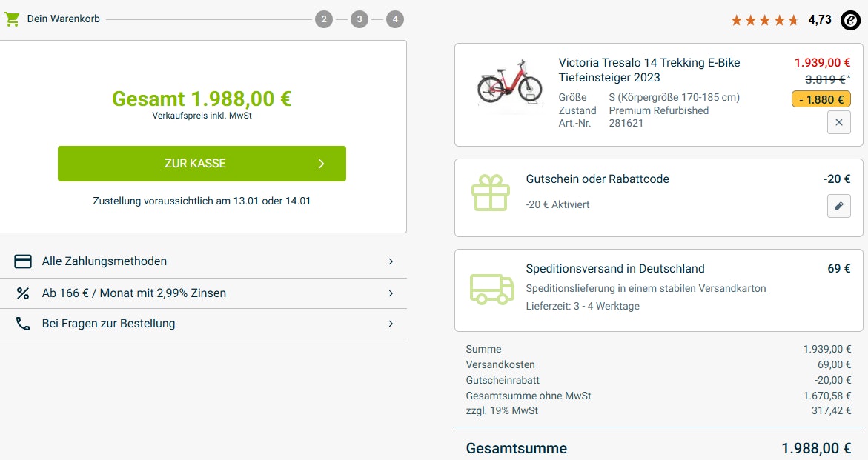This screenshot has width=868, height=460.
Task: Open Victoria Tresalo 14 Trekking E-Bike link
Action: click(649, 70)
